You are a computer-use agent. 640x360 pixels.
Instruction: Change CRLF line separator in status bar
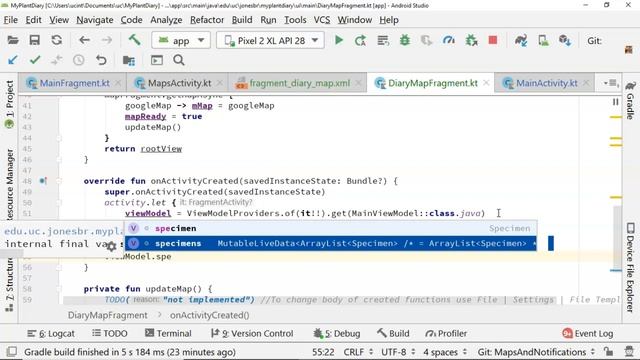pos(358,352)
